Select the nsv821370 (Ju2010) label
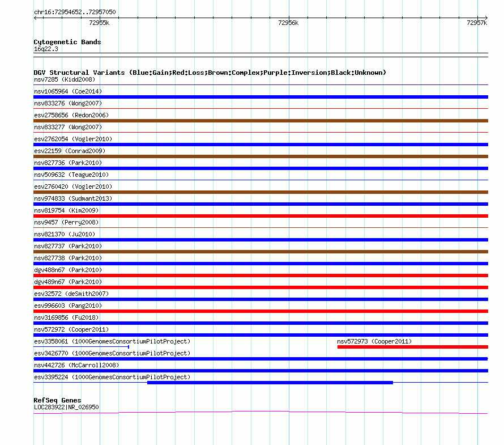Image resolution: width=504 pixels, height=445 pixels. (x=65, y=234)
